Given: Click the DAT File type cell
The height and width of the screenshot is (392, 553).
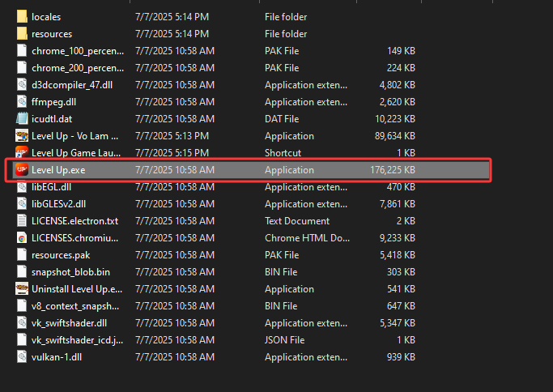Looking at the screenshot, I should pyautogui.click(x=282, y=119).
